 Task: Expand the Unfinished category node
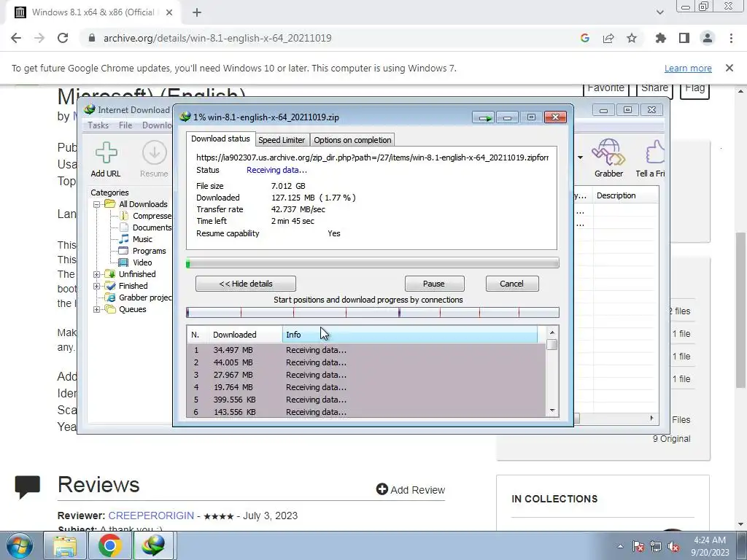click(97, 274)
